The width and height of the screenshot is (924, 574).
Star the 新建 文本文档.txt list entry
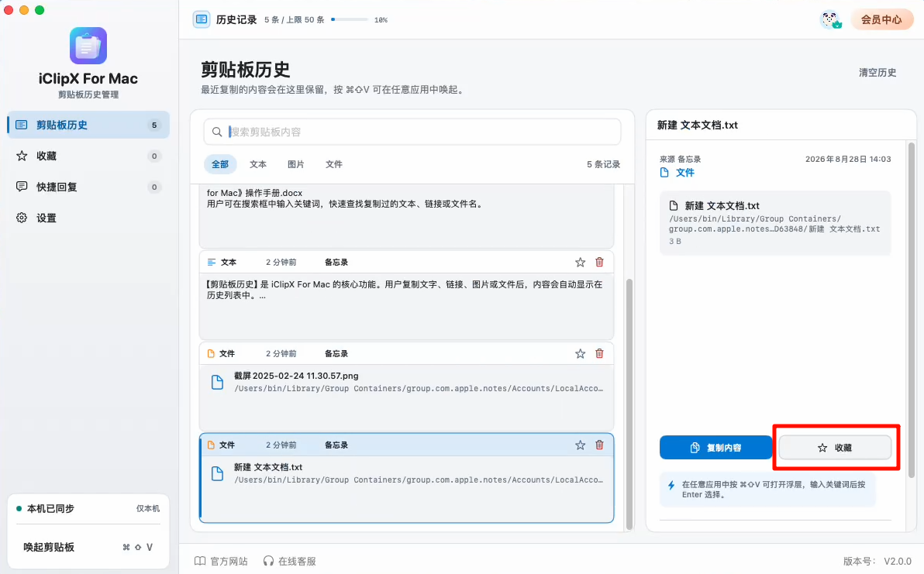point(581,445)
